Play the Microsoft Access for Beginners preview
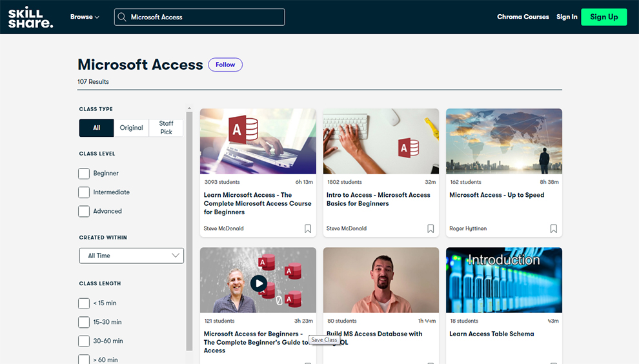 [259, 283]
